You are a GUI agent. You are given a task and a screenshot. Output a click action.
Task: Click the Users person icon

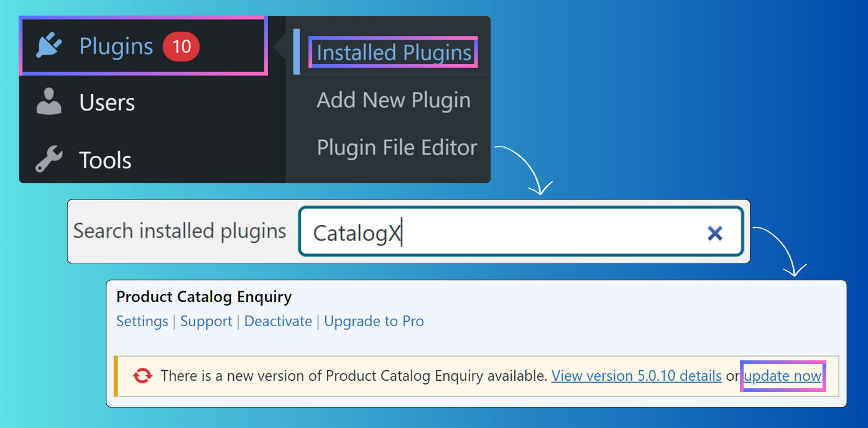tap(49, 102)
